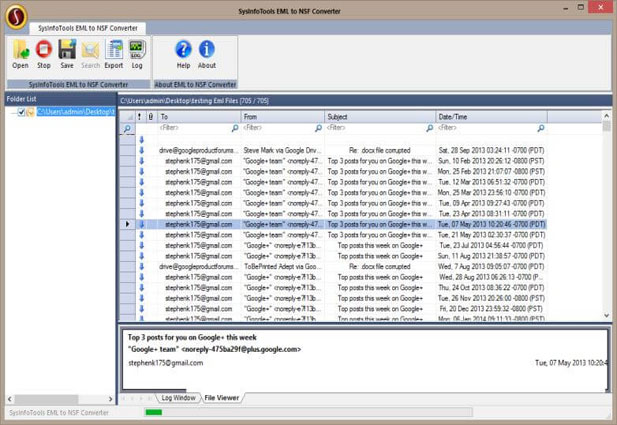Select row dated Fri, 20 Dec 2013 23:59:32
The height and width of the screenshot is (425, 617).
333,309
